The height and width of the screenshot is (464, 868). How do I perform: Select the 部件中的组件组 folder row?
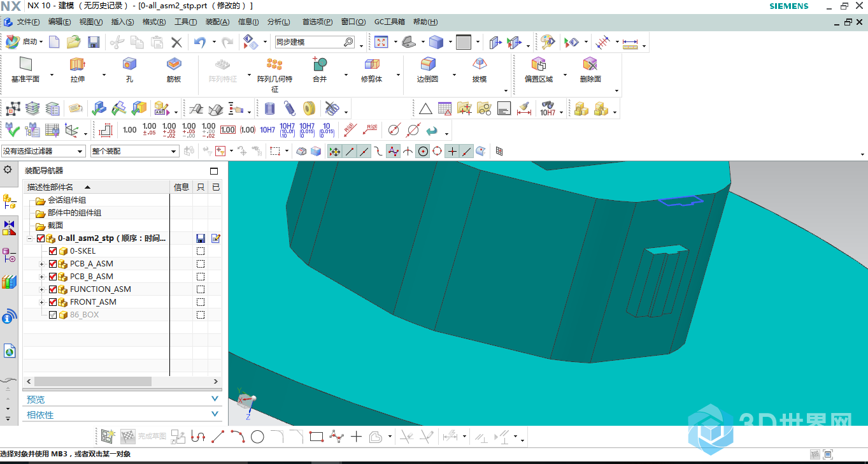[x=74, y=213]
